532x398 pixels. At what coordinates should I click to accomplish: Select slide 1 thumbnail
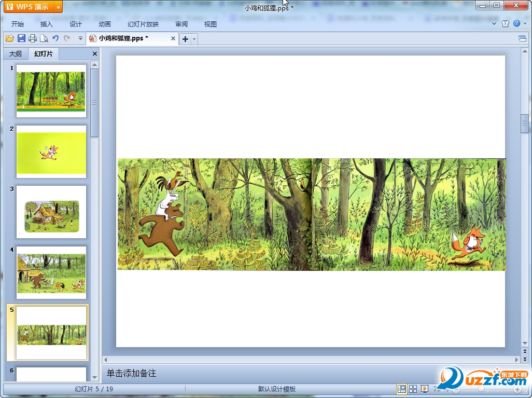point(51,91)
